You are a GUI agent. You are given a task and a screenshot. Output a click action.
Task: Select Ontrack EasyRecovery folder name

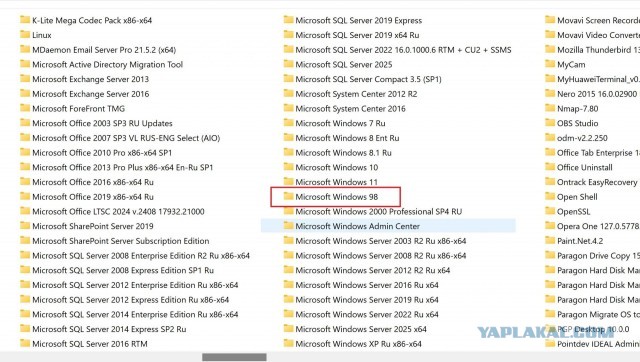coord(597,182)
